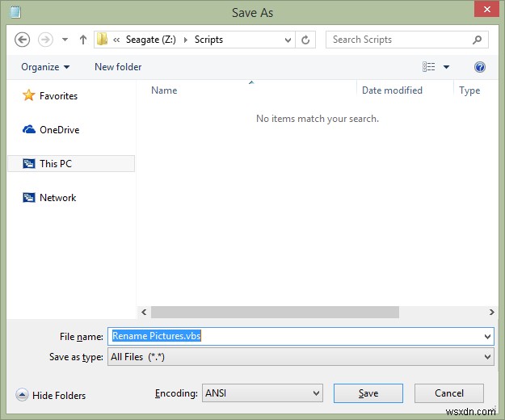
Task: Change the view layout icon
Action: pyautogui.click(x=429, y=67)
